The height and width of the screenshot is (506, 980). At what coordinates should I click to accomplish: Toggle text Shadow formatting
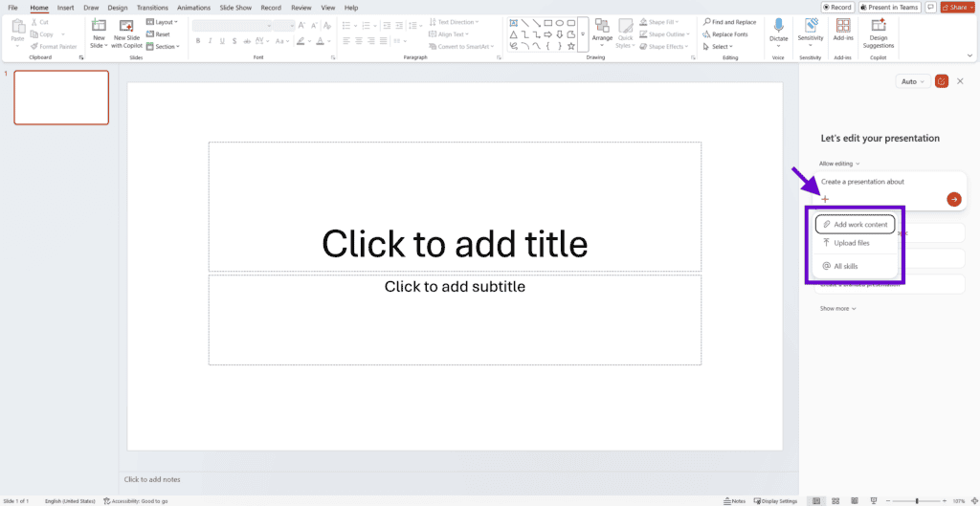234,41
